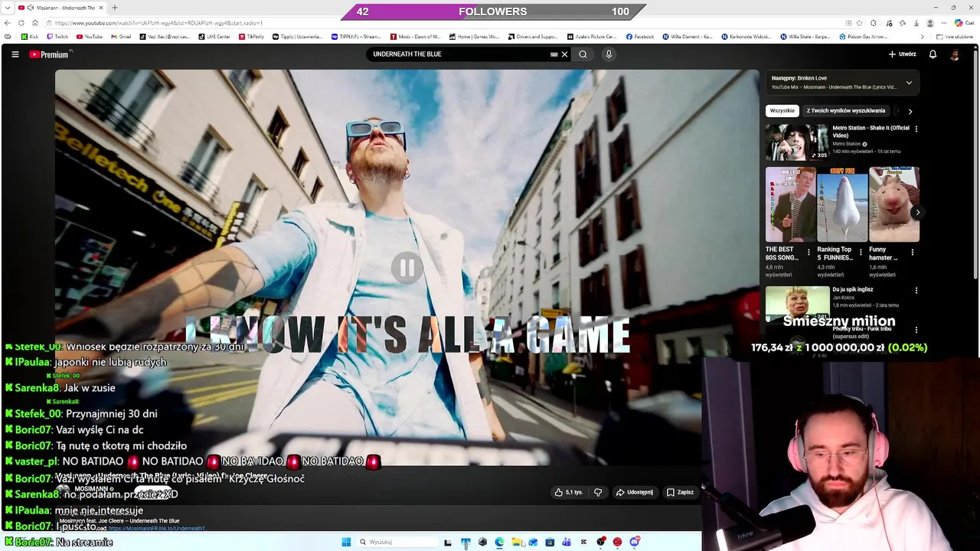Open the Metro Station - Shake It thumbnail
Screen dimensions: 980x551
[x=797, y=142]
